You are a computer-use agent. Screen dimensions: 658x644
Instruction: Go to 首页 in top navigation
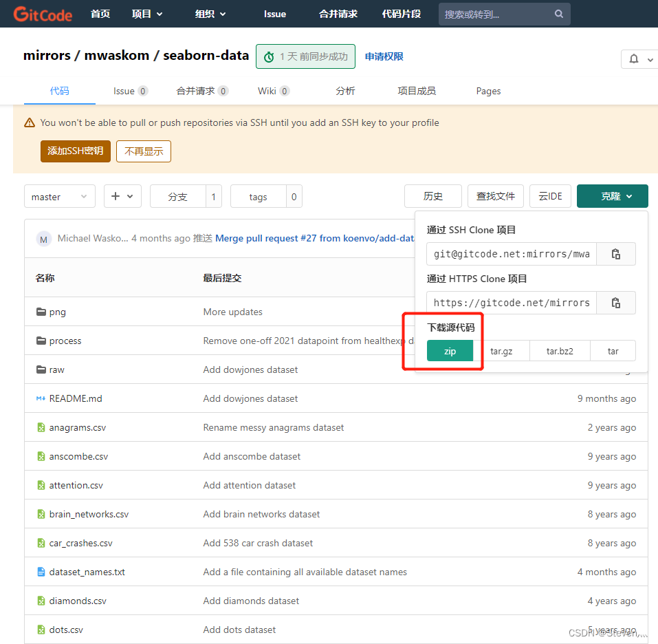point(100,14)
